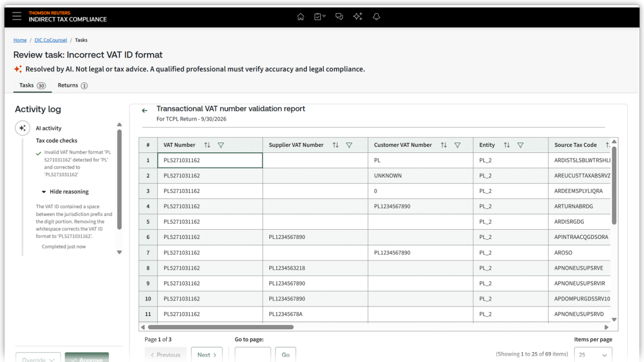The image size is (644, 362).
Task: Click the table's horizontal scrollbar
Action: tap(220, 327)
